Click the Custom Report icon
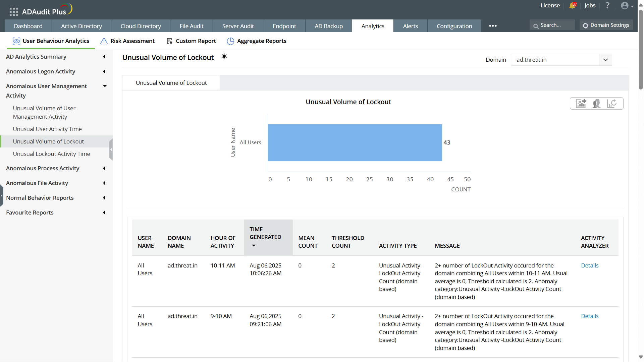Viewport: 644px width, 362px height. coord(169,41)
